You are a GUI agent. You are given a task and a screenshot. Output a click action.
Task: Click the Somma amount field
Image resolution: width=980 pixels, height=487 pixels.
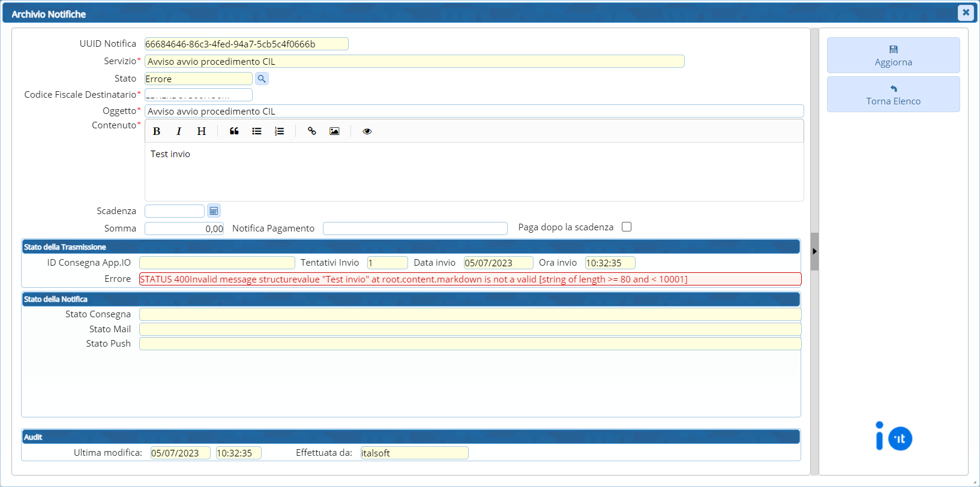pyautogui.click(x=184, y=229)
